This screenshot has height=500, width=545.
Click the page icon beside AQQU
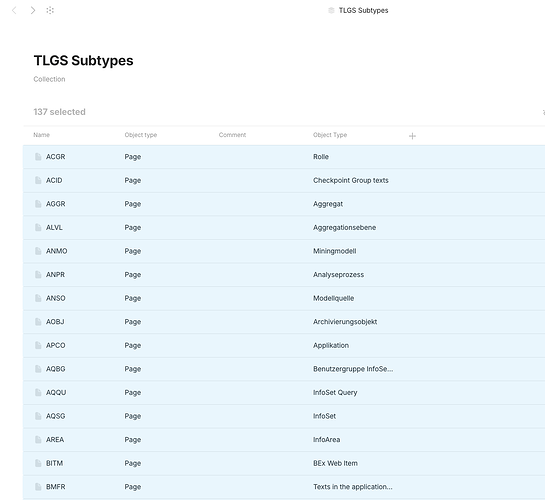tap(38, 392)
